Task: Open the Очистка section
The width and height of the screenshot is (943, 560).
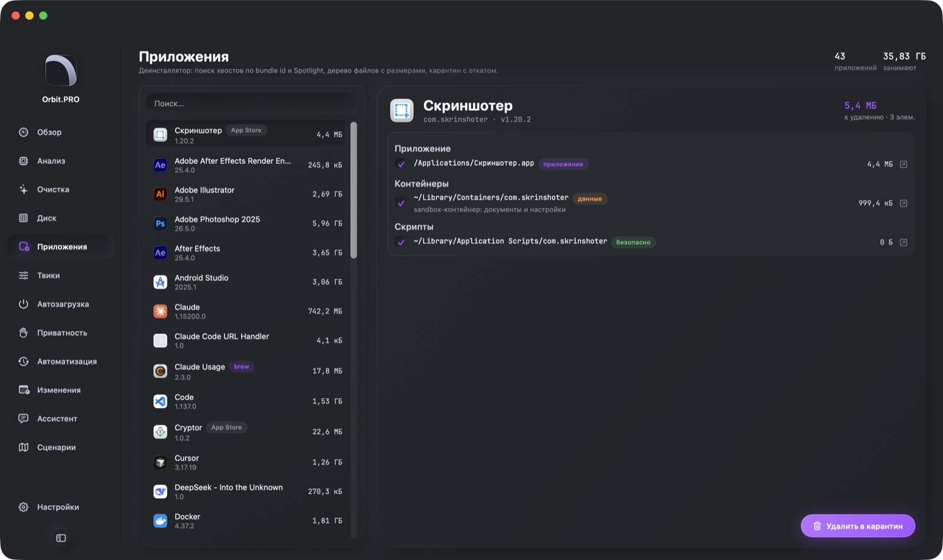Action: [61, 190]
